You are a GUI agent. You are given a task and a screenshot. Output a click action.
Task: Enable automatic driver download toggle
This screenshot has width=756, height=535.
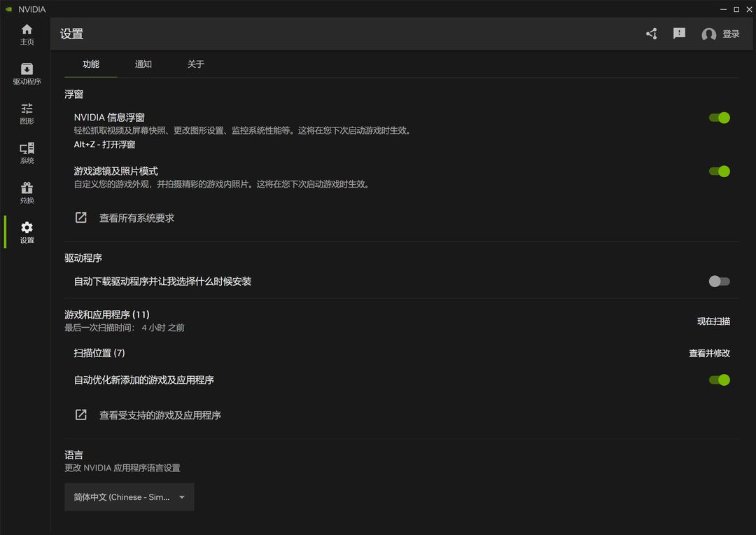click(719, 282)
